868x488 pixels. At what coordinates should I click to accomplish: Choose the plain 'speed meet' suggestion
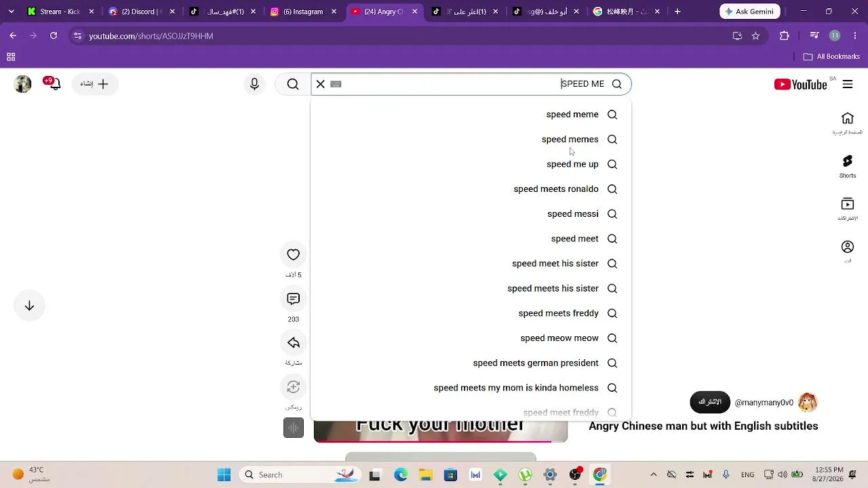point(471,239)
